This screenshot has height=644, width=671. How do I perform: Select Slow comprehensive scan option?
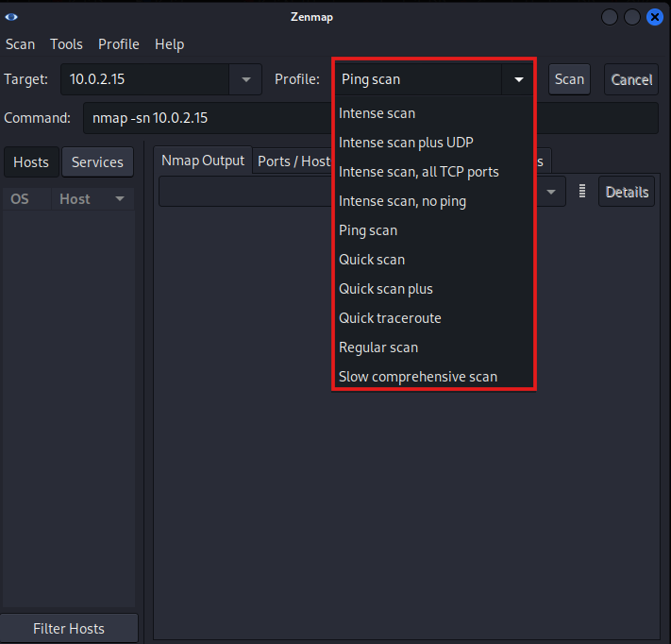(434, 377)
